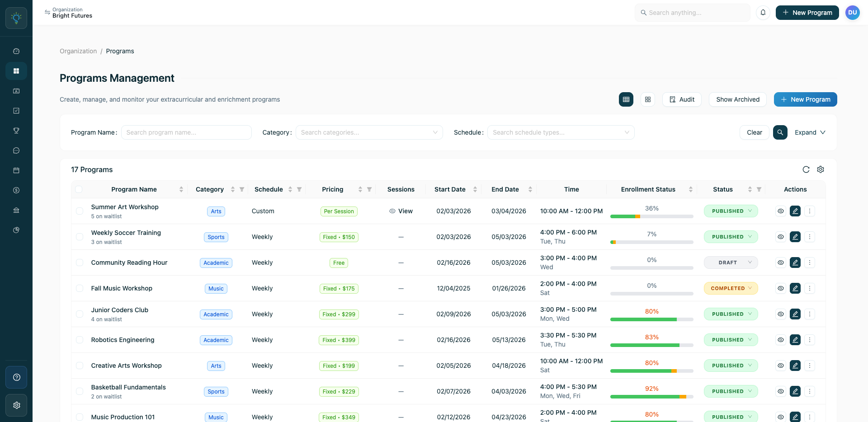This screenshot has height=422, width=868.
Task: Click Basketball Fundamentals enrollment progress bar
Action: pyautogui.click(x=652, y=397)
